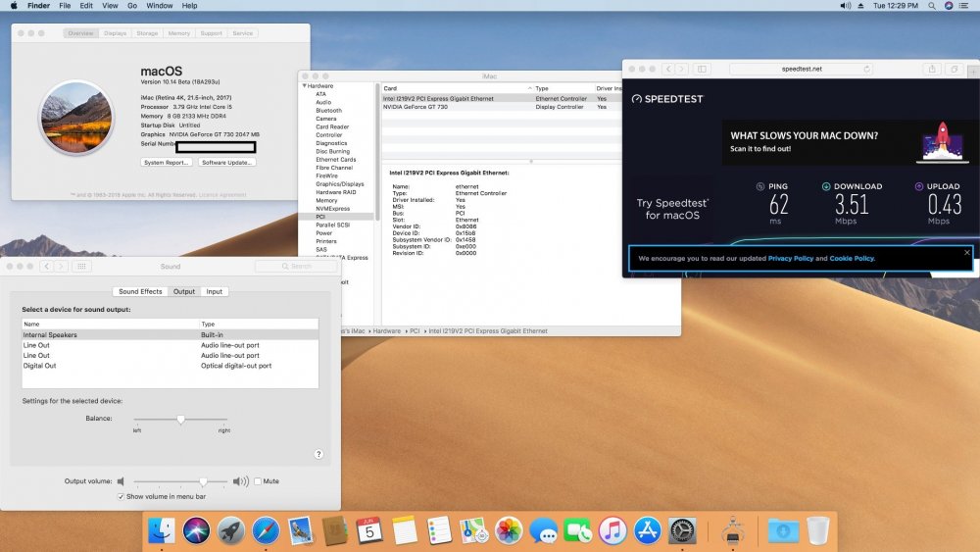
Task: Dismiss the cookie policy banner
Action: (967, 253)
